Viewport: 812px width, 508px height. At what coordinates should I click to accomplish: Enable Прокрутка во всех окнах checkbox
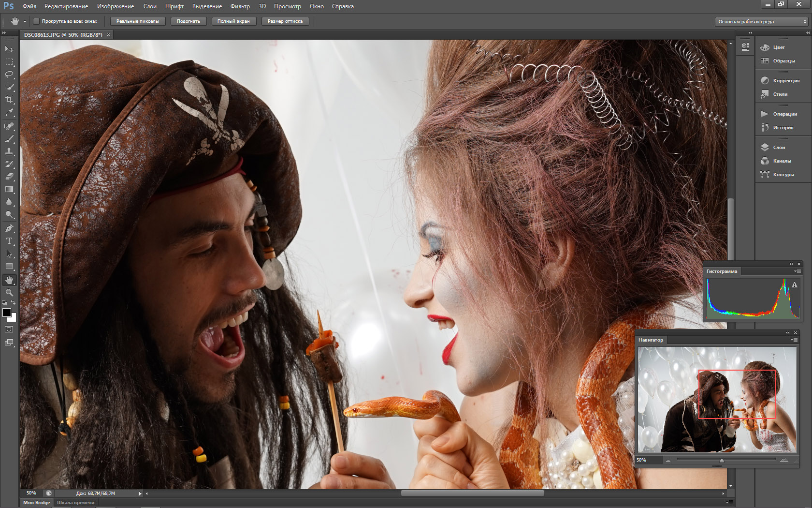point(36,21)
